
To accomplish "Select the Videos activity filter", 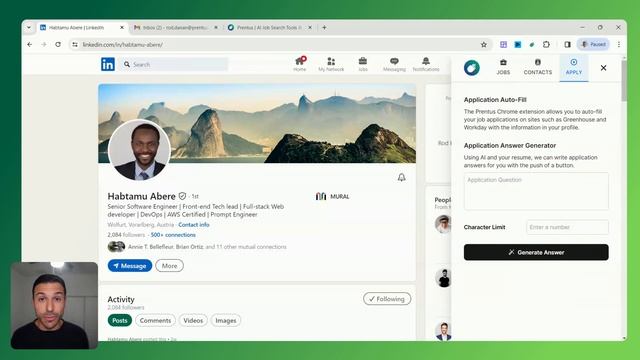I will pos(193,320).
